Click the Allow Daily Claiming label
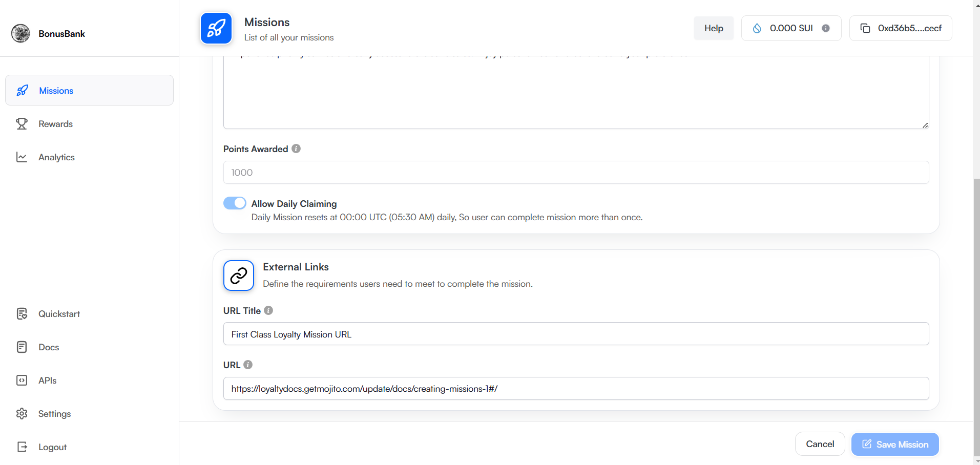This screenshot has width=980, height=465. pyautogui.click(x=294, y=204)
